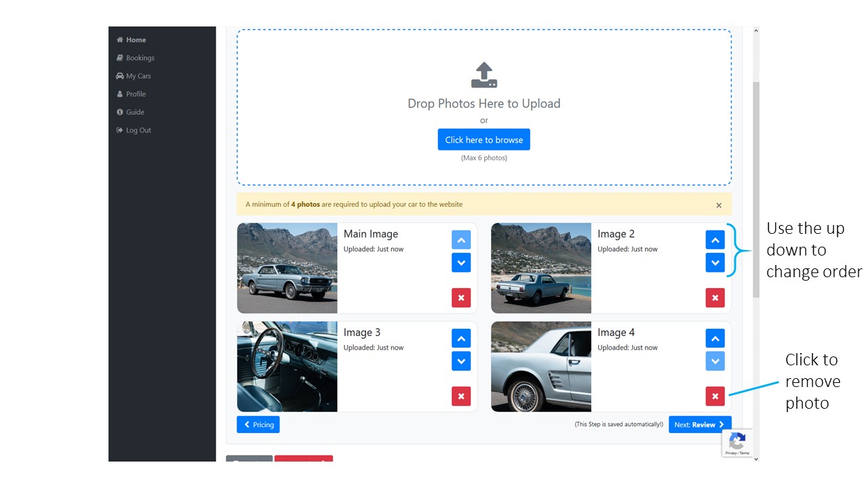
Task: Click the Guide info icon
Action: (120, 113)
